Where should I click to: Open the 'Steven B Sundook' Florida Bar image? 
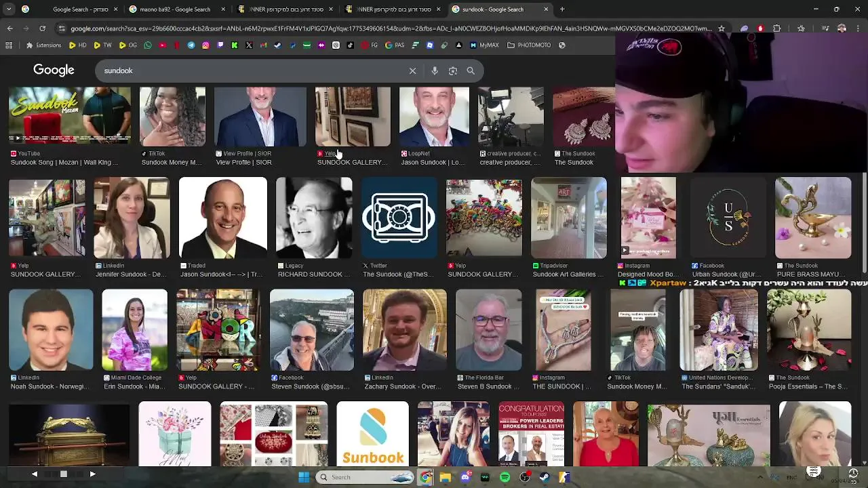(488, 329)
